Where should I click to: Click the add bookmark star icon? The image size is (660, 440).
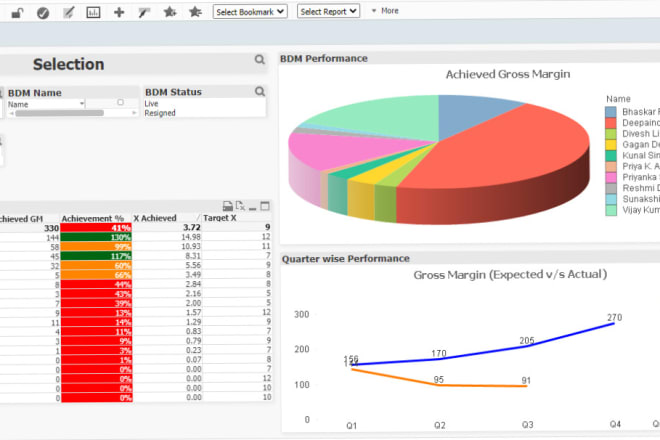[170, 12]
